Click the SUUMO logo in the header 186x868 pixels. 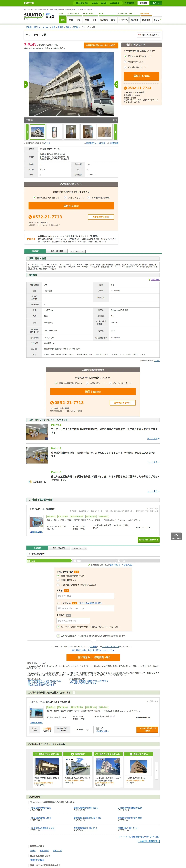click(34, 16)
